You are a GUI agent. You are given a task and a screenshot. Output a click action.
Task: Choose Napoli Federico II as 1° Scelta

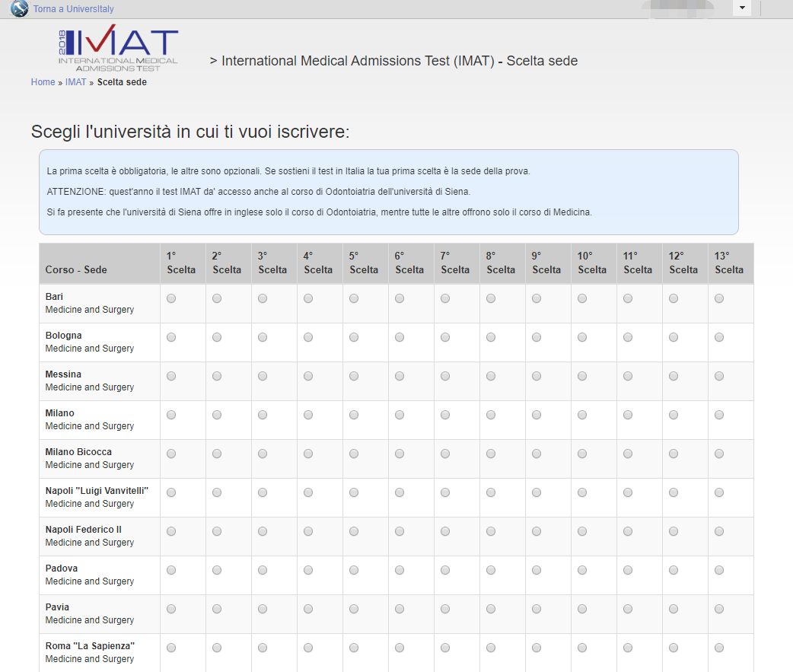(171, 531)
